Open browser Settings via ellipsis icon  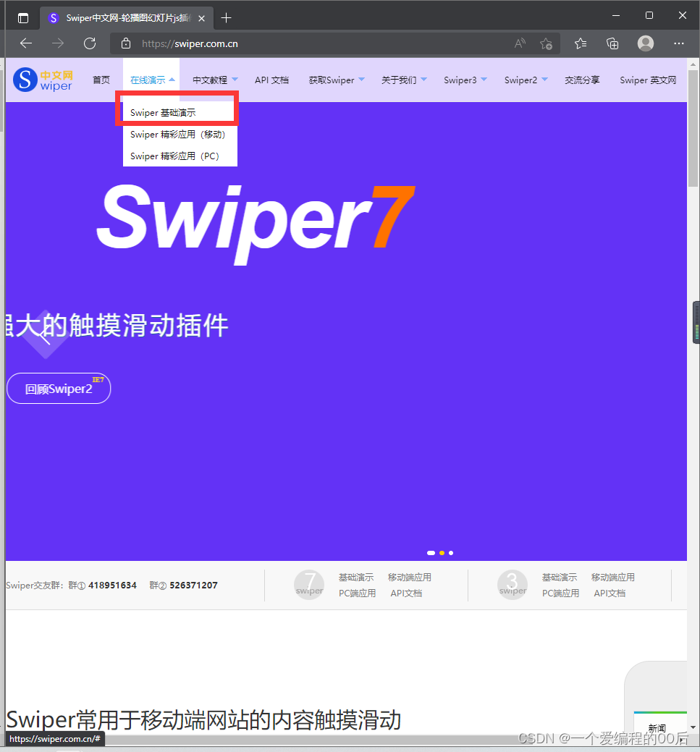[x=679, y=43]
